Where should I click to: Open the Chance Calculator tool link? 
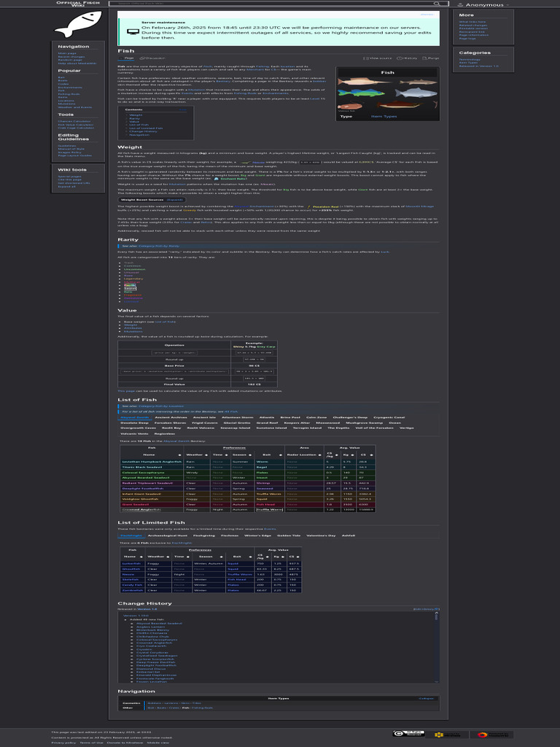(74, 121)
